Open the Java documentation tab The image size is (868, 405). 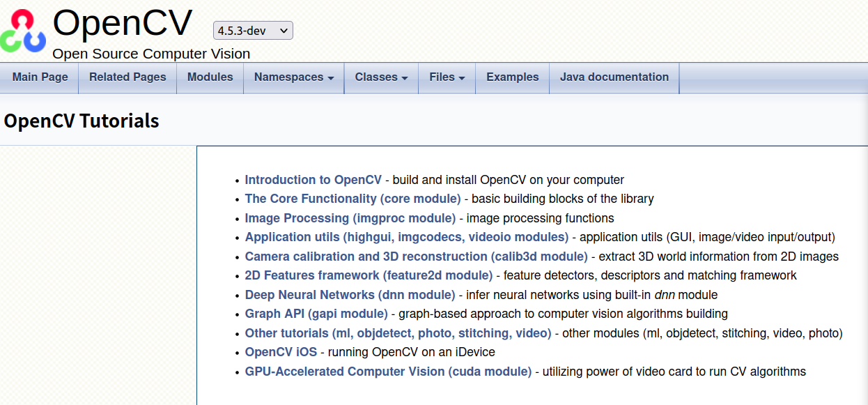pos(614,77)
